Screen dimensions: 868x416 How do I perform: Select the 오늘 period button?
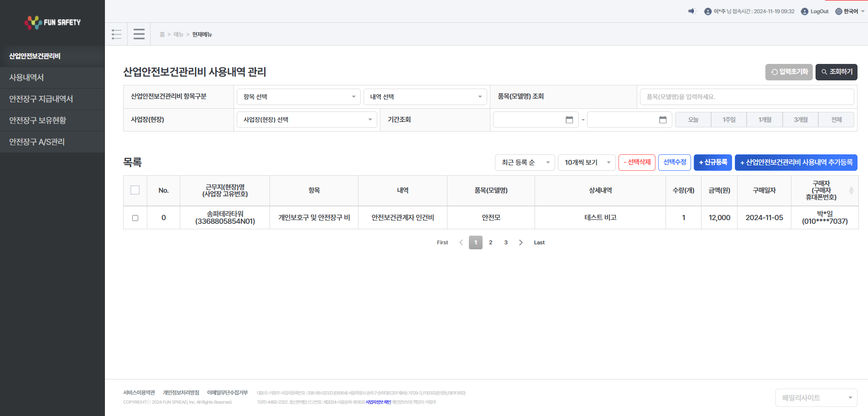point(693,120)
